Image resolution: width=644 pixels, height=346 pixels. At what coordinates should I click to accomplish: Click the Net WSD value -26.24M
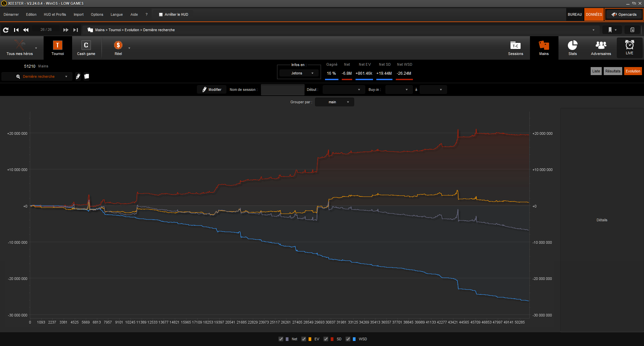[x=404, y=73]
